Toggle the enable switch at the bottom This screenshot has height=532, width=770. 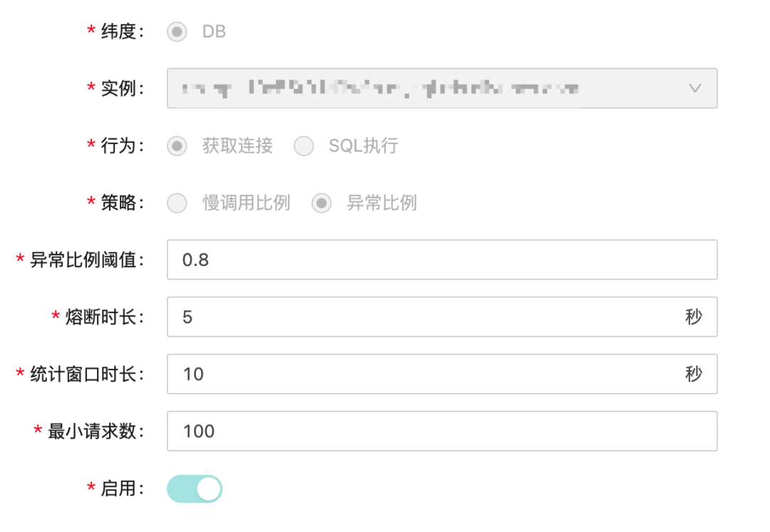(194, 488)
